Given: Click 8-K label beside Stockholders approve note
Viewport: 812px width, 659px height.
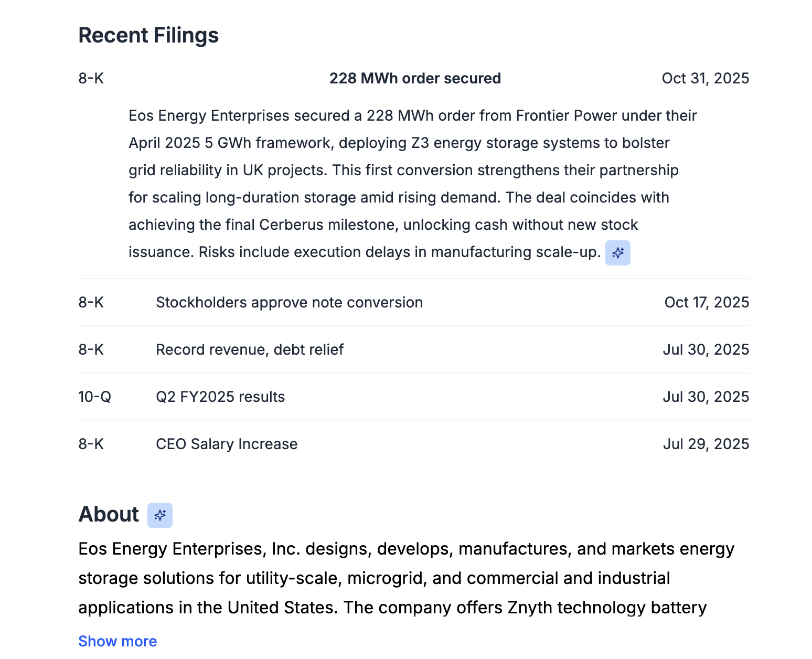Looking at the screenshot, I should pyautogui.click(x=91, y=303).
